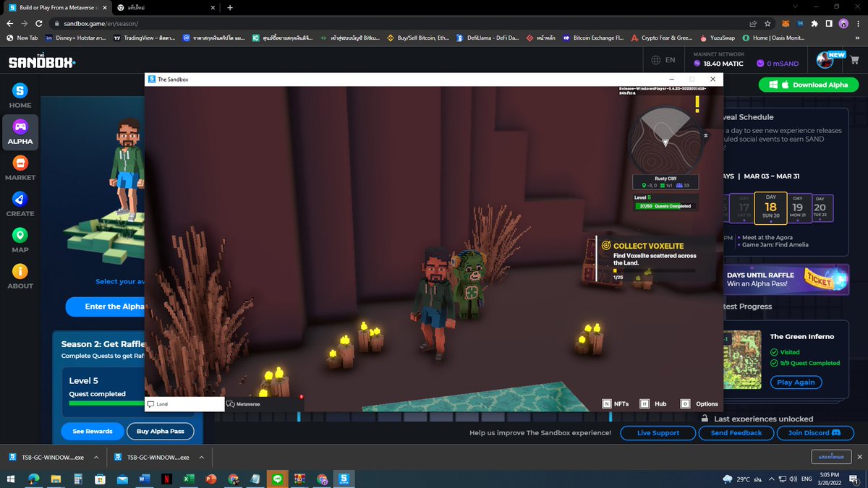Click the See Rewards button
The image size is (868, 488).
(x=93, y=431)
